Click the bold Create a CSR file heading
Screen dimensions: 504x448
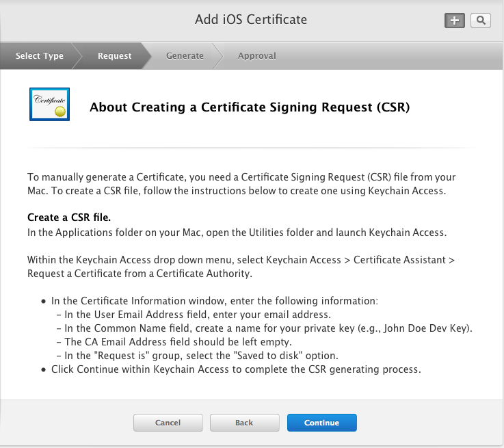(69, 218)
